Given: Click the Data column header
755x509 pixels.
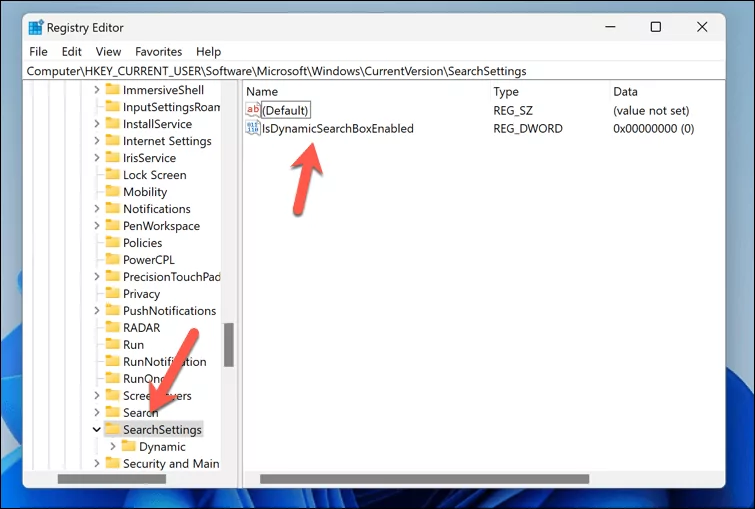Looking at the screenshot, I should click(667, 91).
